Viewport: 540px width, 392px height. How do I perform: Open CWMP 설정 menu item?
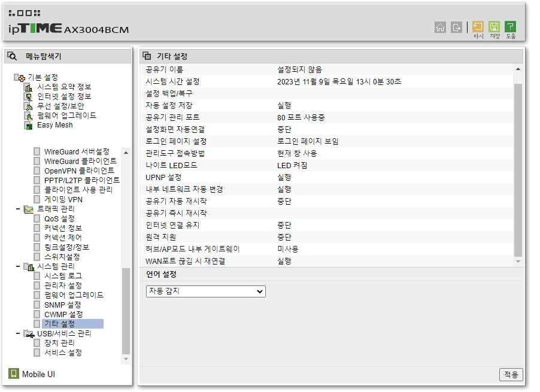point(63,314)
